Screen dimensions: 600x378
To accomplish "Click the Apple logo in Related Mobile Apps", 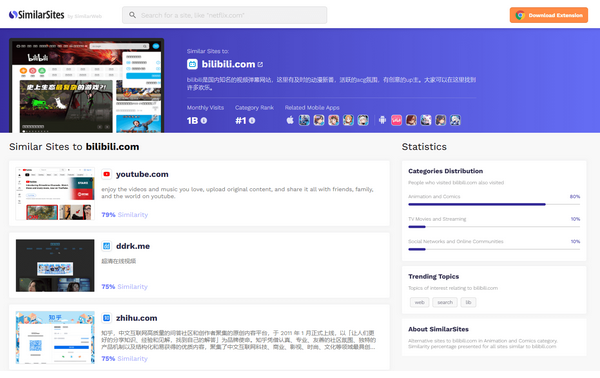I will (290, 120).
